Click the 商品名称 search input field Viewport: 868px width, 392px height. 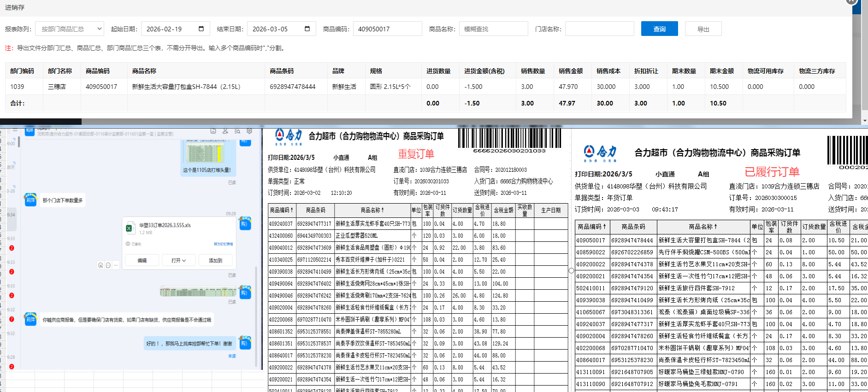pos(493,29)
